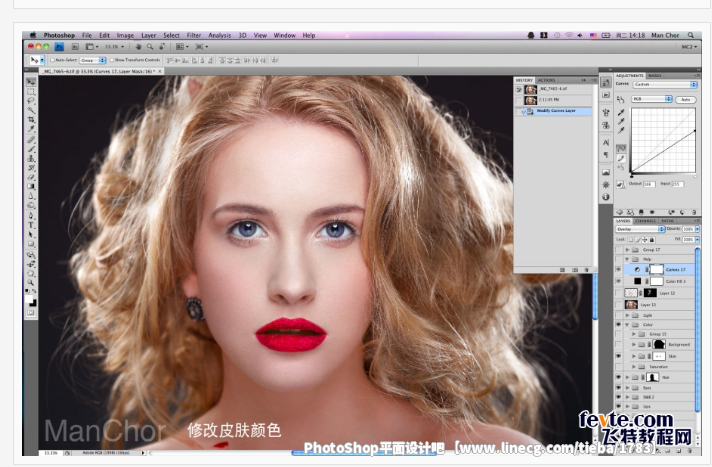Select the Move tool in the toolbox

pyautogui.click(x=30, y=82)
